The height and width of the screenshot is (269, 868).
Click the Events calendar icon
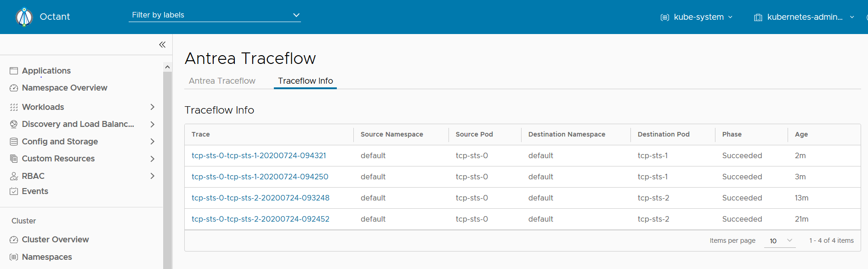pos(14,191)
